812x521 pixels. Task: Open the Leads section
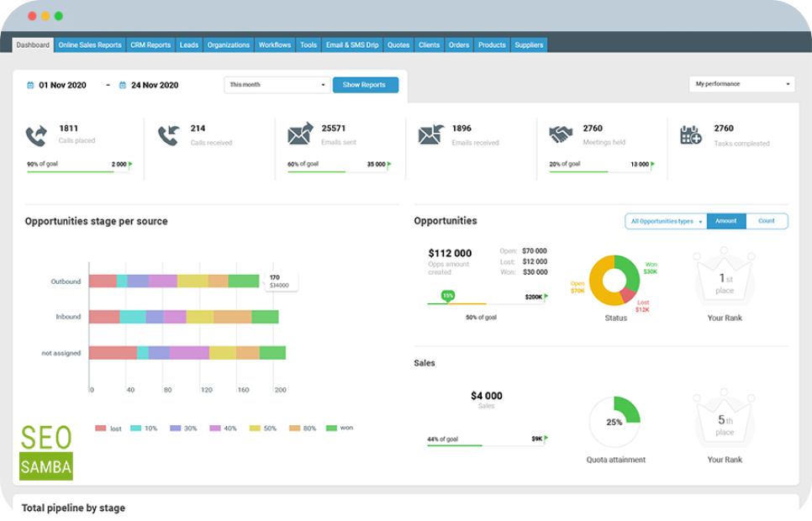tap(188, 45)
